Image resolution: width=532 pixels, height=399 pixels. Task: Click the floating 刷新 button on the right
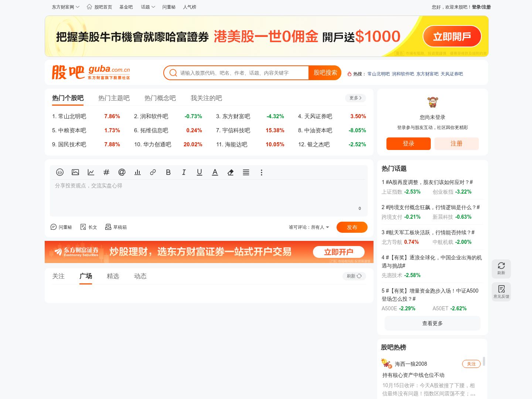tap(501, 269)
